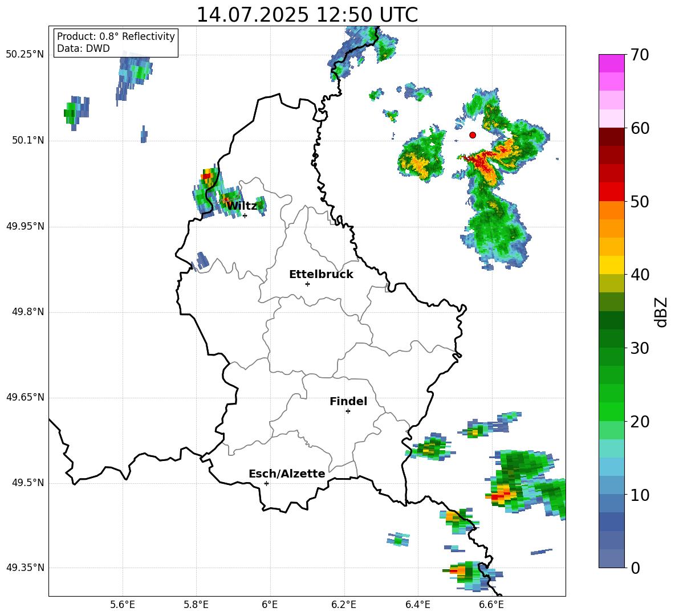This screenshot has width=675, height=616.
Task: Click the 50.1°N latitude label
Action: coord(28,141)
